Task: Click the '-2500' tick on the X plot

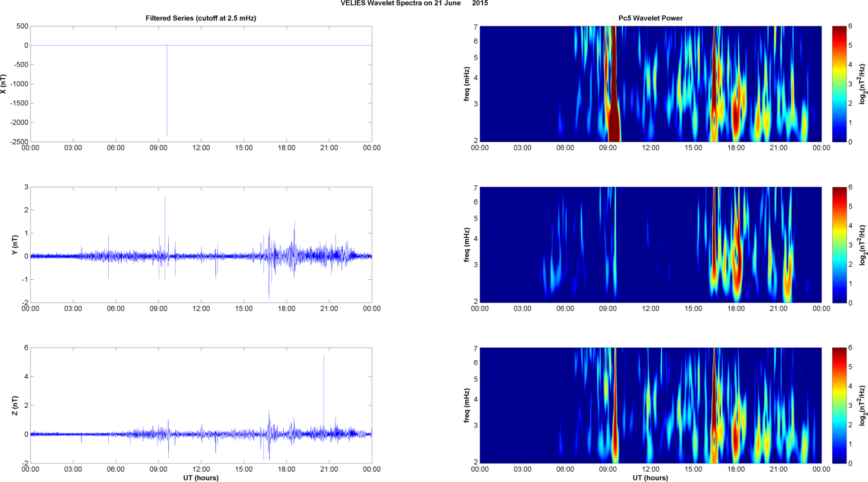Action: click(18, 142)
